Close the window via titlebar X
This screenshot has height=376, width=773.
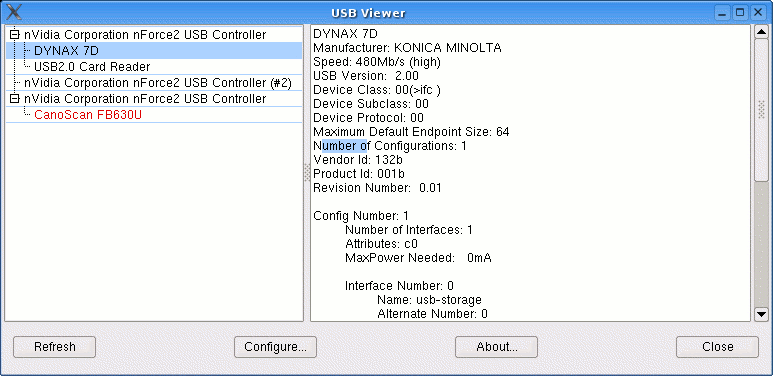click(757, 13)
